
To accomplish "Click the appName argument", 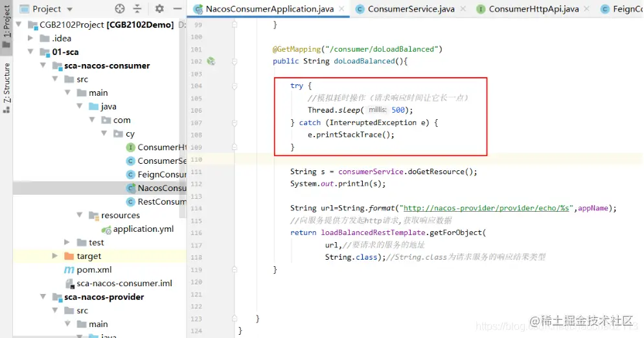I will pos(593,208).
